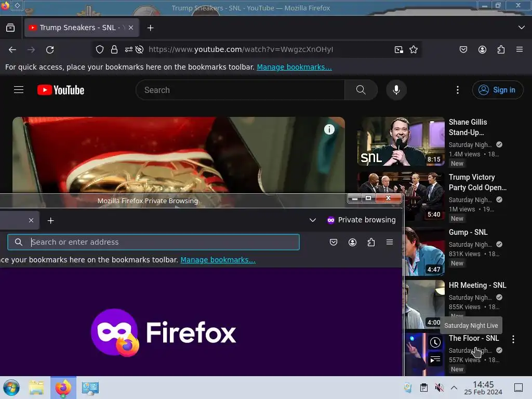Reload the YouTube page

coord(50,50)
